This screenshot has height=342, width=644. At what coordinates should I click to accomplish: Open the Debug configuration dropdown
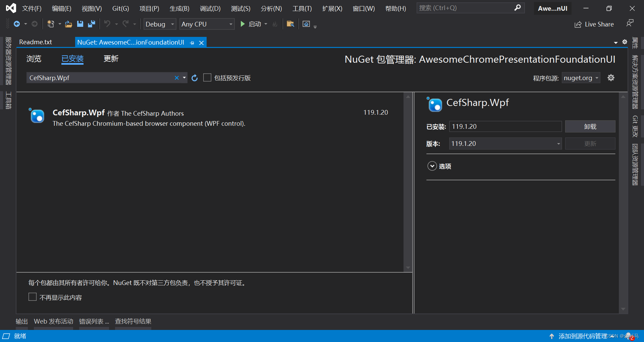pos(160,24)
